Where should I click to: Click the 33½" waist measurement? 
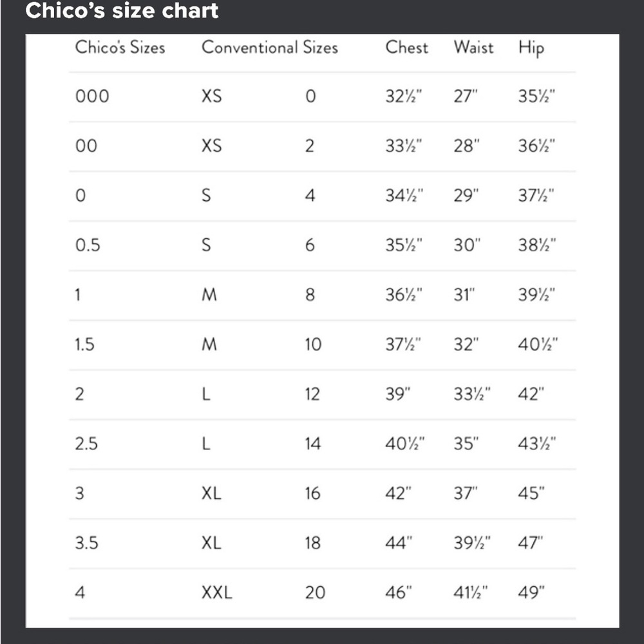[x=472, y=394]
